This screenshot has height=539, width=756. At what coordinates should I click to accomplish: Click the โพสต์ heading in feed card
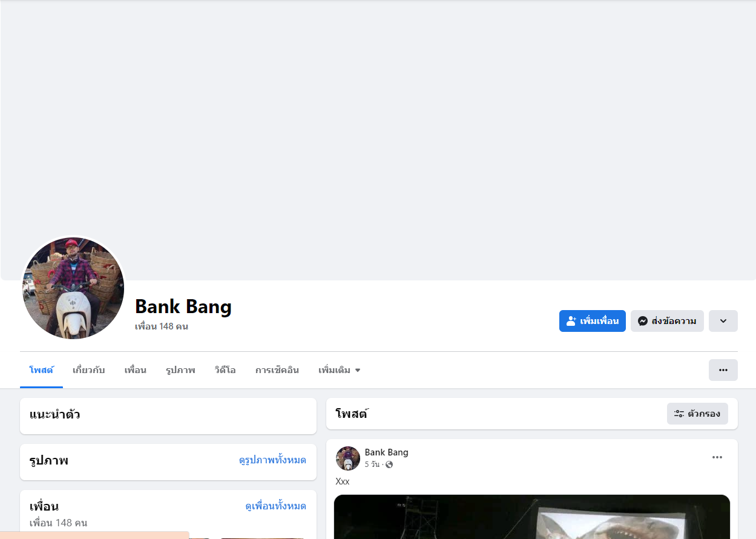pos(352,414)
